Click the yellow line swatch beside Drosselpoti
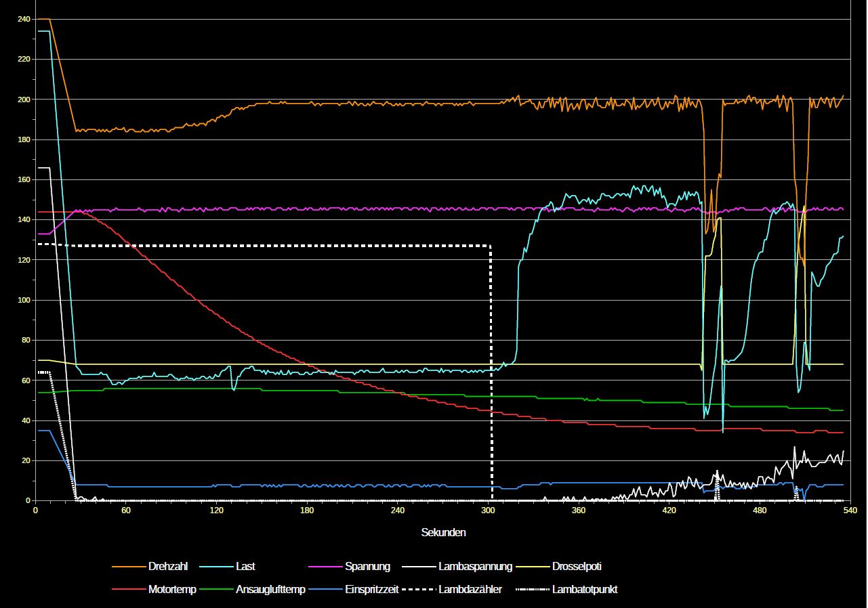This screenshot has width=868, height=608. [x=533, y=567]
